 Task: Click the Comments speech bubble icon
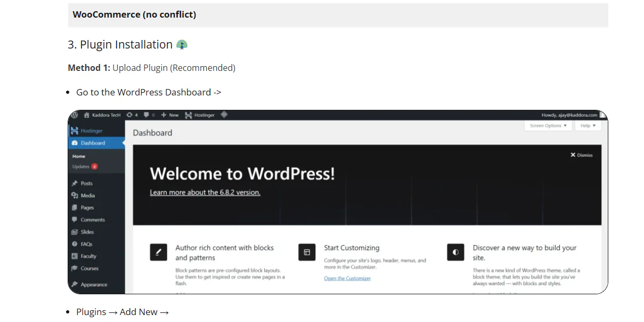(x=74, y=220)
